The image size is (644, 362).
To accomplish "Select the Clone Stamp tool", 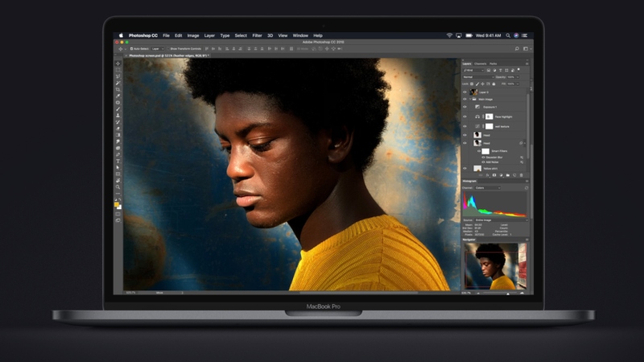I will tap(118, 116).
